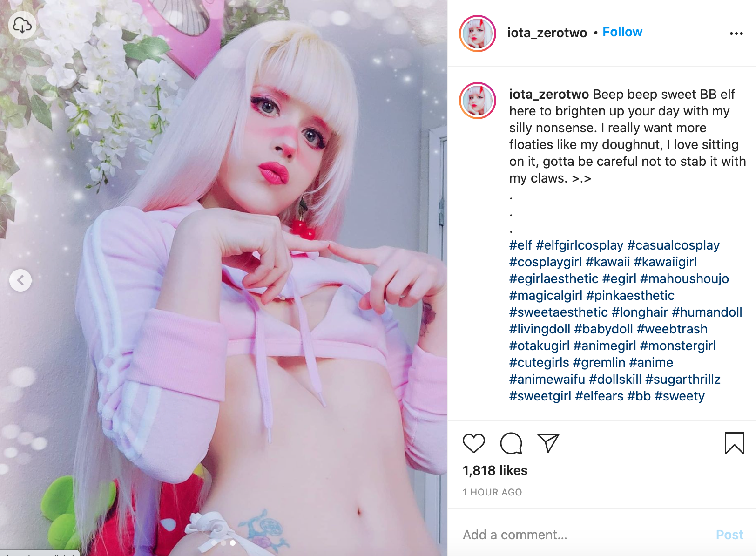Open the 1 HOUR AGO timestamp
Image resolution: width=756 pixels, height=556 pixels.
[x=492, y=492]
